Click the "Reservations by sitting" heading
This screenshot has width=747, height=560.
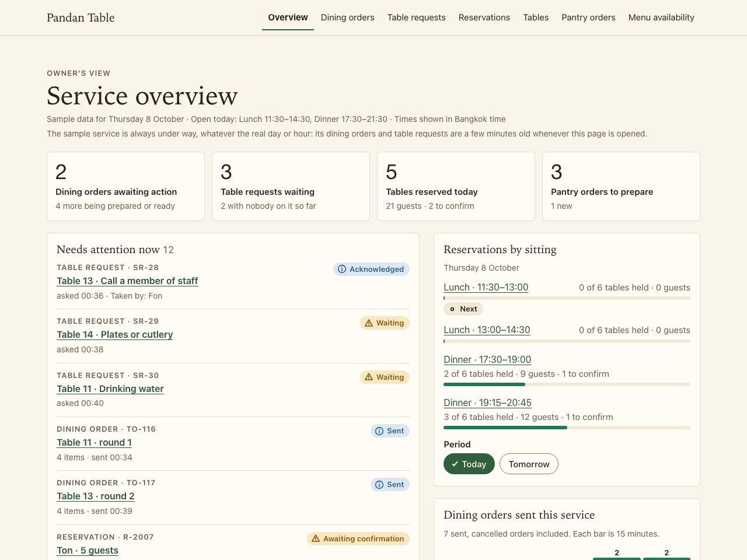point(500,250)
